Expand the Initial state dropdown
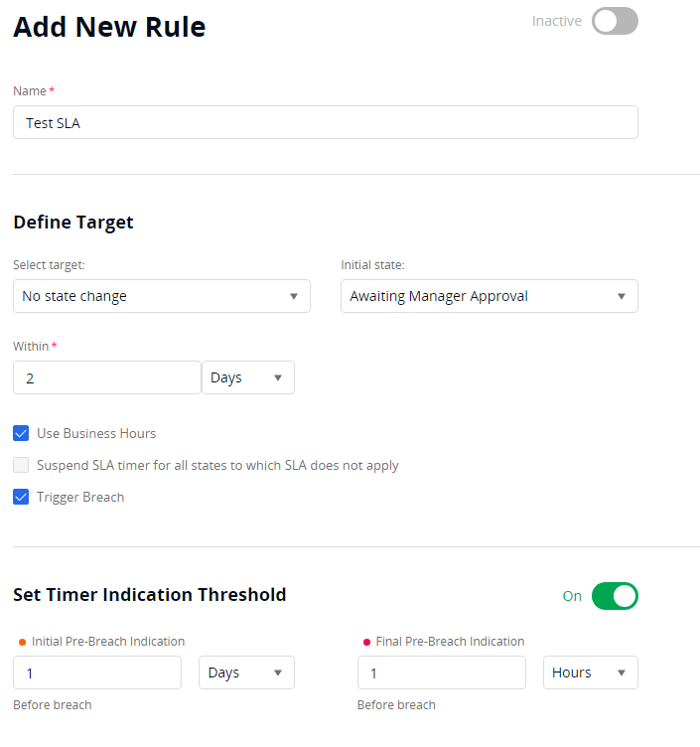 (x=489, y=296)
